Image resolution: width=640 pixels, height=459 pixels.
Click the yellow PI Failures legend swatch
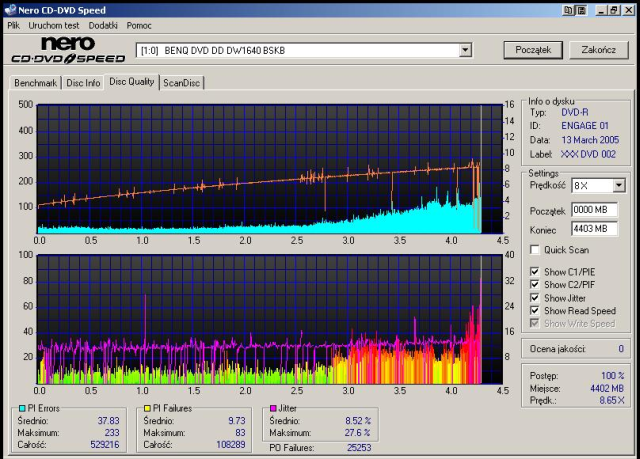[147, 408]
